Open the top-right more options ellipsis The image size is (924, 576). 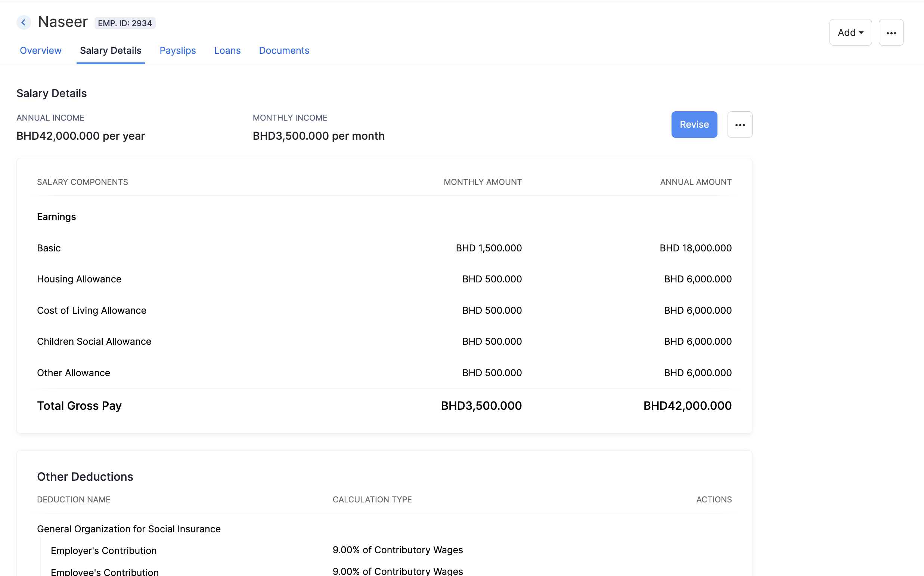(891, 33)
